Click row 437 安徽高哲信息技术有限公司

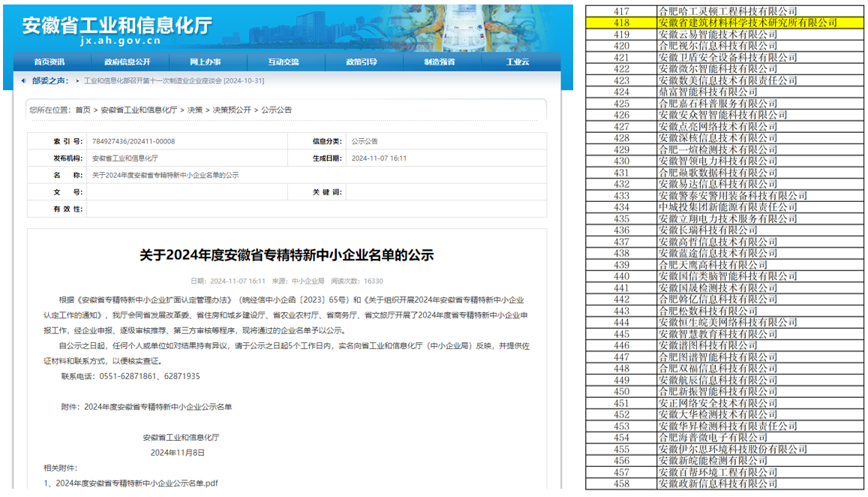click(717, 242)
